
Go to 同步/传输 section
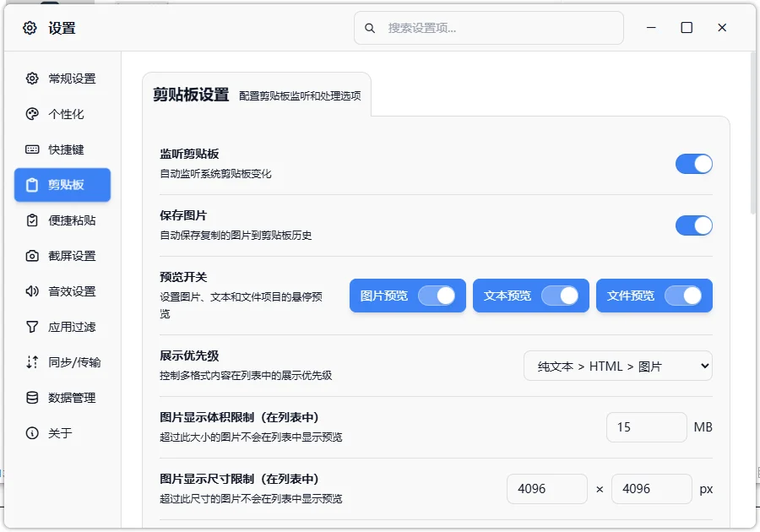(62, 362)
